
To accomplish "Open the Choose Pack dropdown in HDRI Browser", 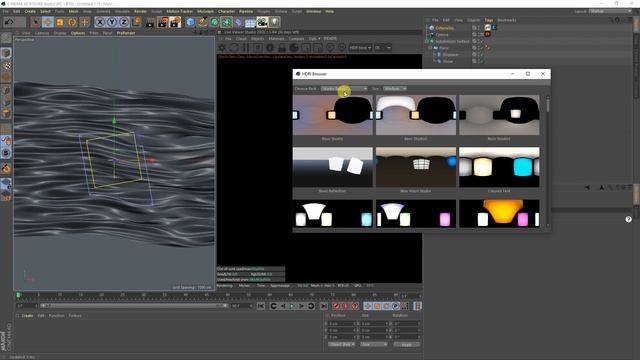I will point(344,89).
